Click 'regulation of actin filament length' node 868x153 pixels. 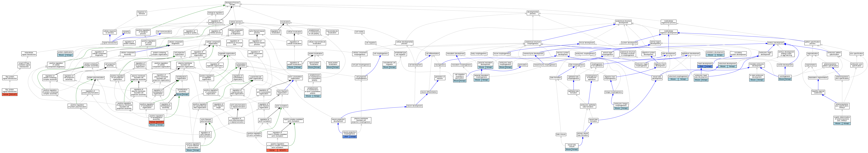click(x=218, y=106)
